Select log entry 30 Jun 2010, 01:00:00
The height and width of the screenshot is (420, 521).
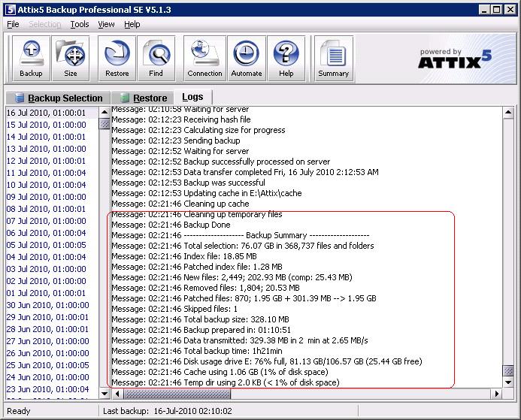pyautogui.click(x=47, y=305)
